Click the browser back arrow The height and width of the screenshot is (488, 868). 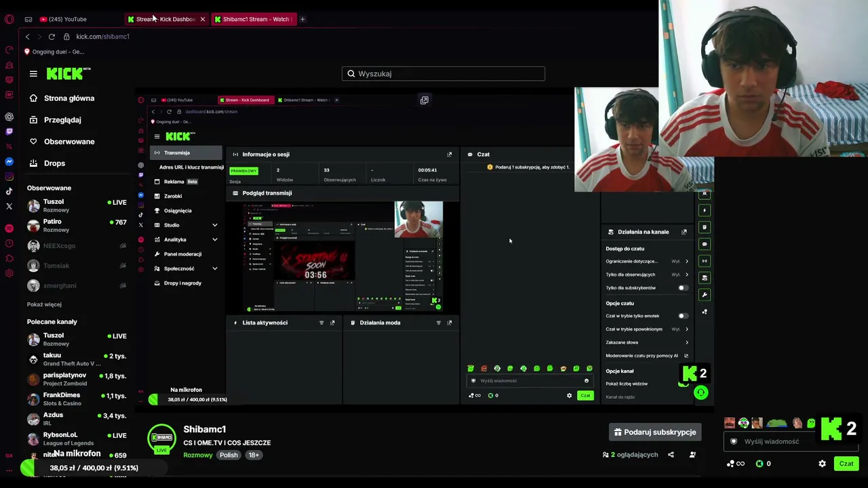[x=27, y=37]
